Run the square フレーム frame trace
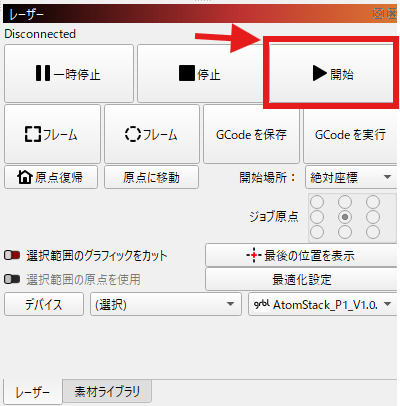 coord(52,134)
